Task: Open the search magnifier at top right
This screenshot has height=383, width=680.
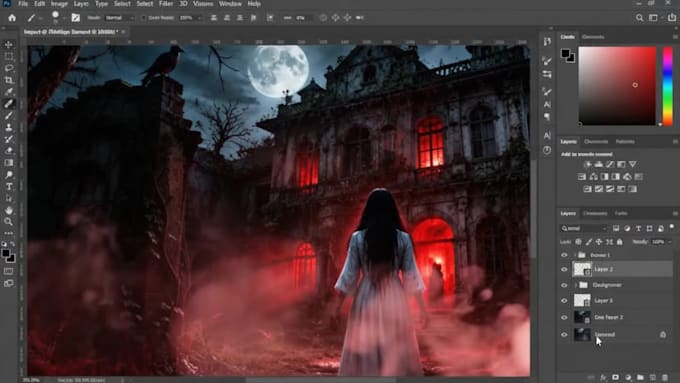Action: coord(639,18)
